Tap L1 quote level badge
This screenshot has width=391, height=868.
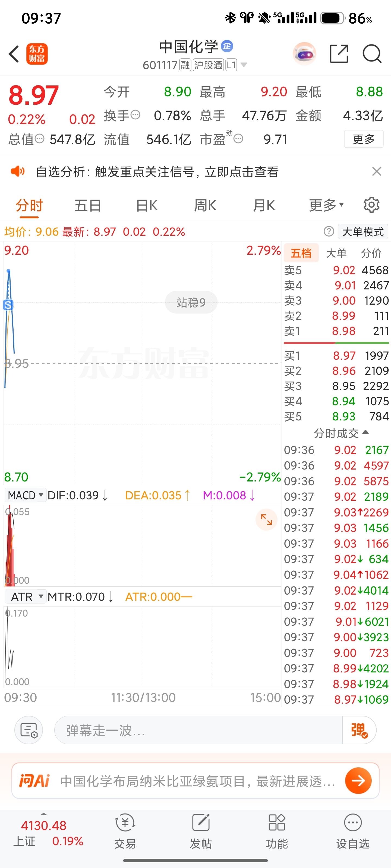(x=231, y=65)
